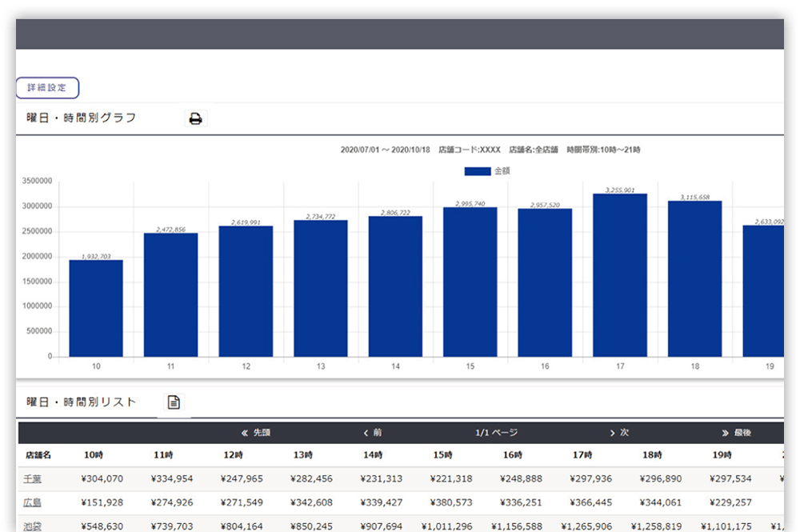Toggle the 金額 legend color swatch
The height and width of the screenshot is (532, 800).
point(477,171)
